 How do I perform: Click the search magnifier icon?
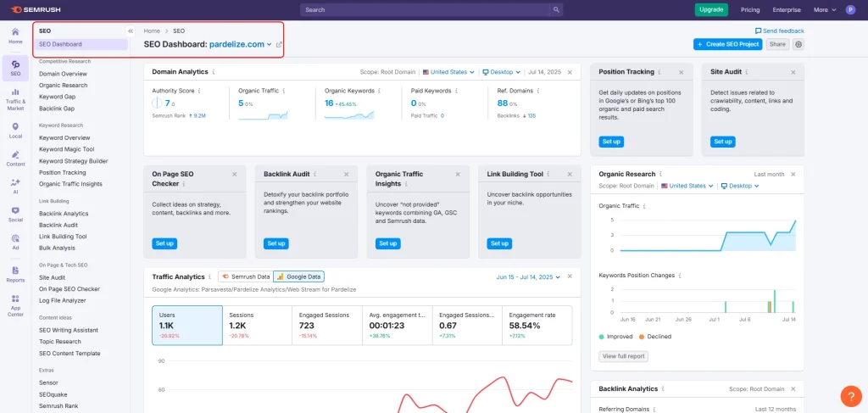pyautogui.click(x=556, y=10)
